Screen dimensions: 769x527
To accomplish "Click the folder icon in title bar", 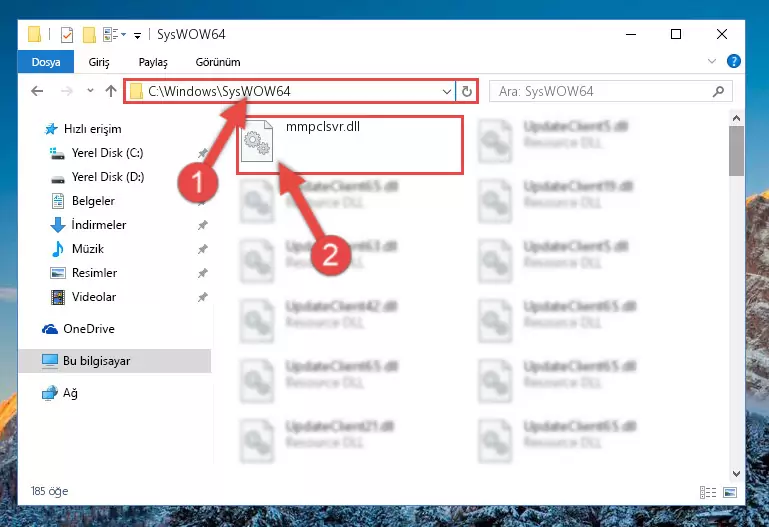I will point(34,35).
